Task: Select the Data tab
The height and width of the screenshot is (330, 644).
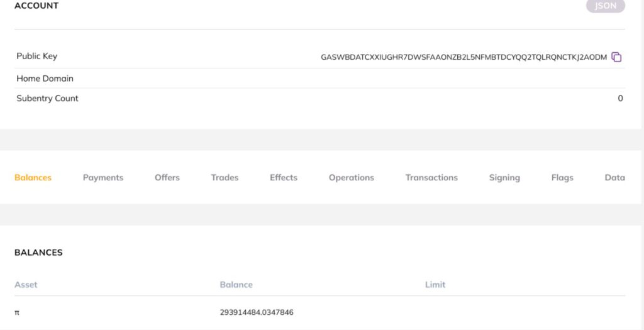Action: point(614,178)
